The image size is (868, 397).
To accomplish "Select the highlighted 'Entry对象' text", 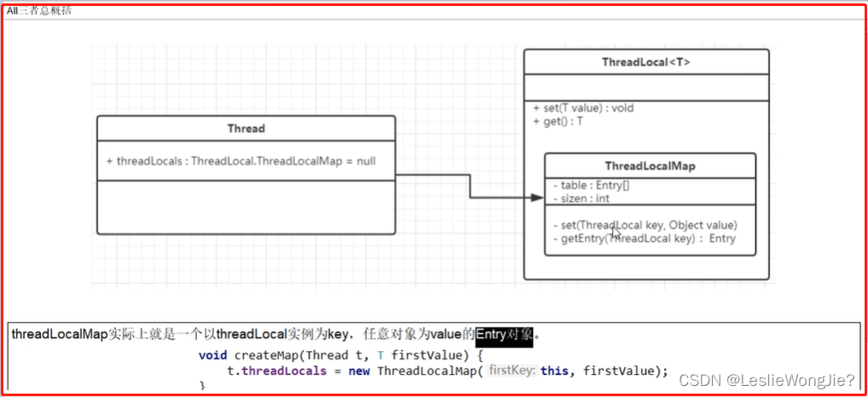I will (x=504, y=335).
